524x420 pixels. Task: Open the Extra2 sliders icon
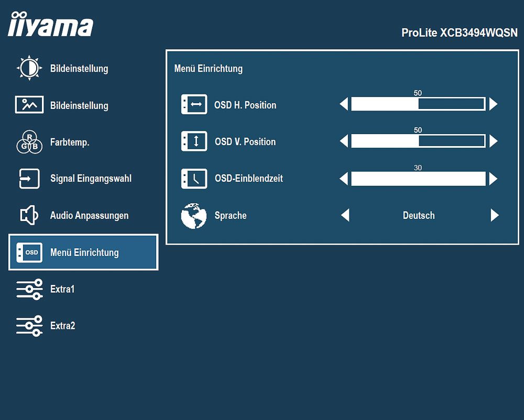click(x=29, y=326)
